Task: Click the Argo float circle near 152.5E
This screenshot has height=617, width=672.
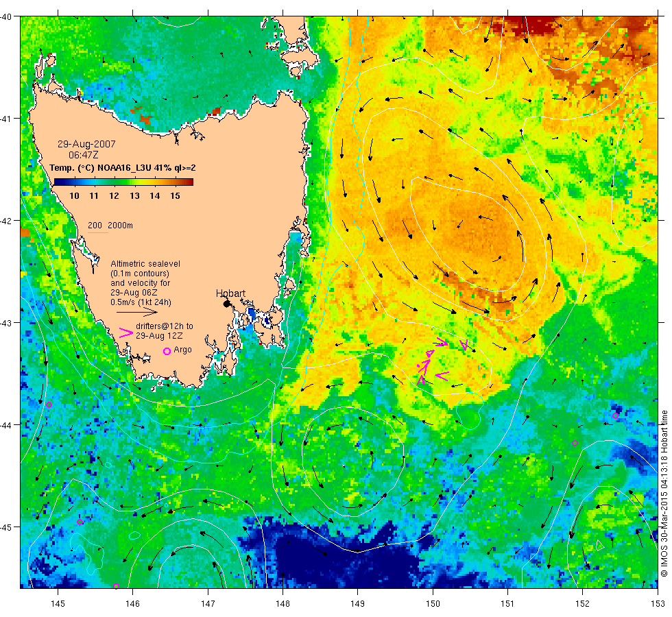Action: [616, 415]
